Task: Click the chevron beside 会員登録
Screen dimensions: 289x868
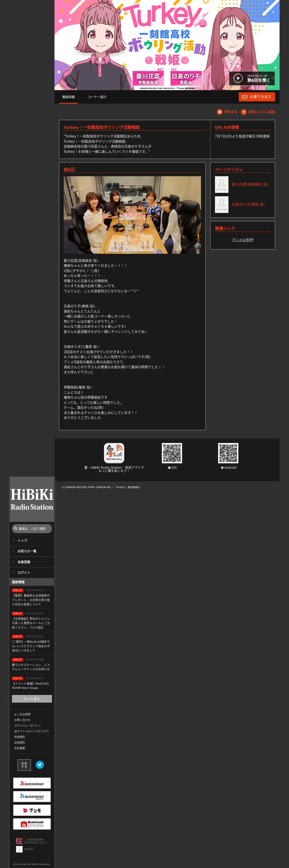Action: [14, 562]
